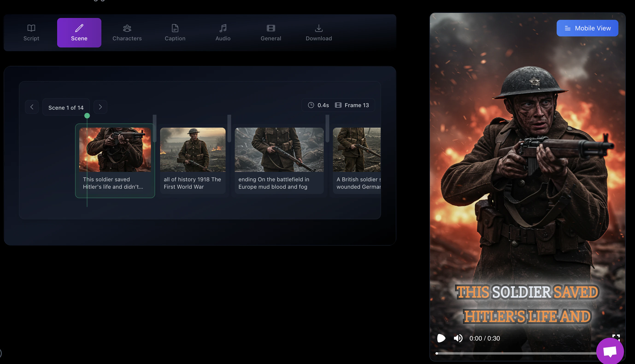Image resolution: width=635 pixels, height=364 pixels.
Task: Navigate to the previous scene with left chevron
Action: click(x=32, y=107)
